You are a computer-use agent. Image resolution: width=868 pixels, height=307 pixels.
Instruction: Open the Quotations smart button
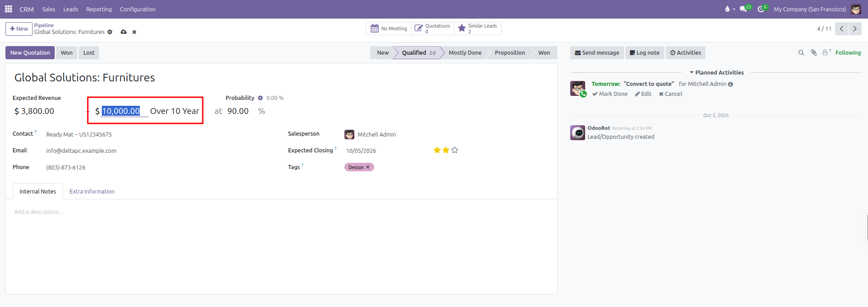tap(433, 28)
